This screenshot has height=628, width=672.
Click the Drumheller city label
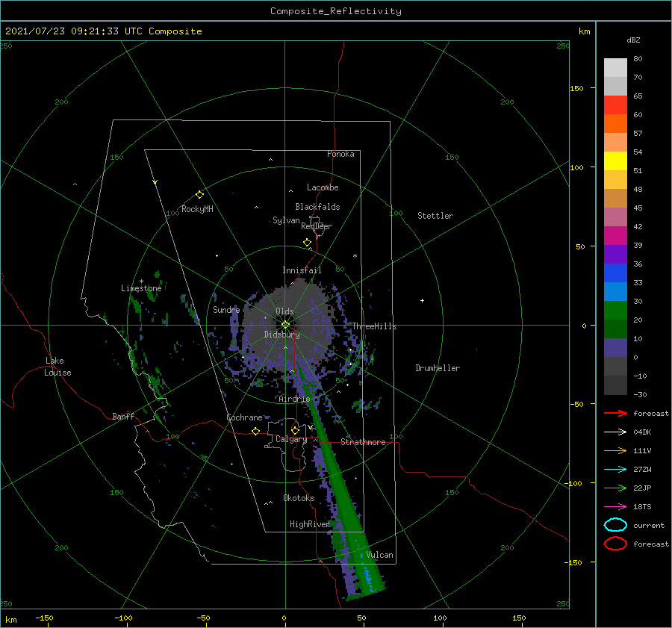438,368
